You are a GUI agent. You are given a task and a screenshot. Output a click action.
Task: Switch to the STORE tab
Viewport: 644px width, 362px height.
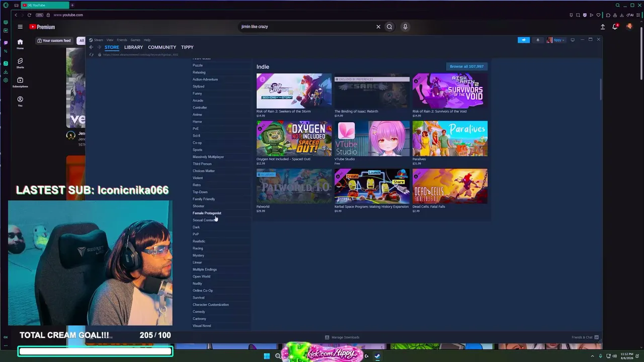tap(112, 47)
